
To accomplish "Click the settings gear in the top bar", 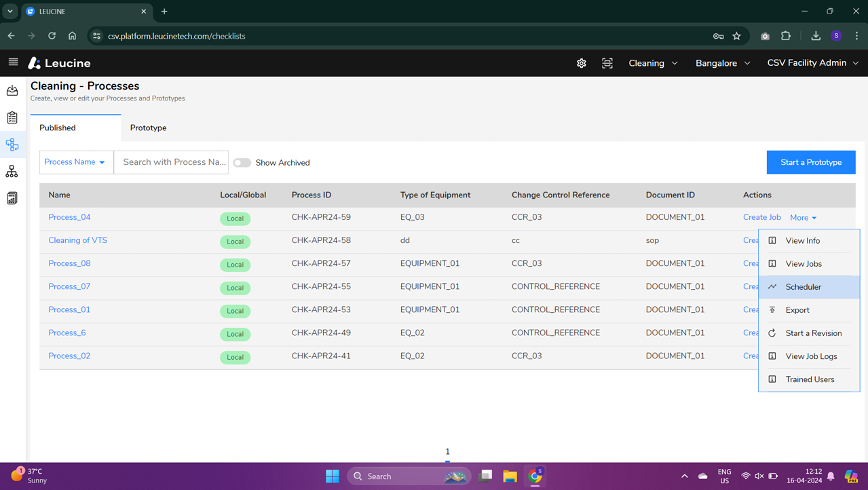I will [581, 62].
